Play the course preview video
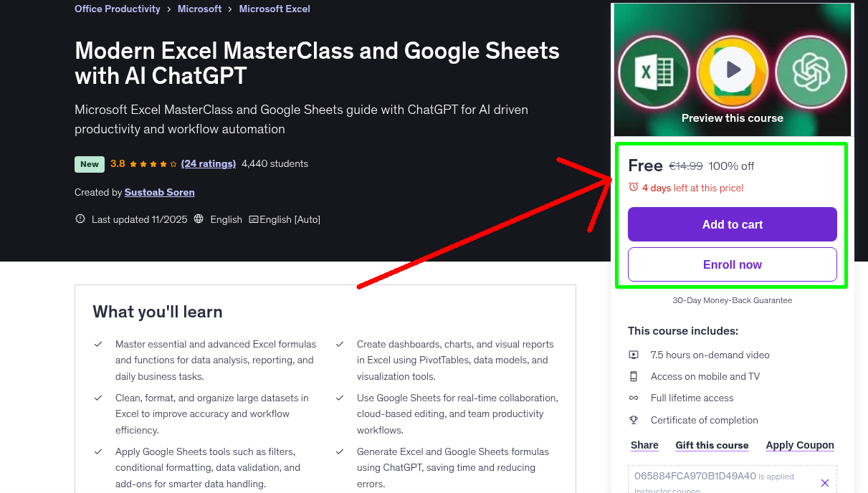The image size is (868, 493). click(x=732, y=71)
